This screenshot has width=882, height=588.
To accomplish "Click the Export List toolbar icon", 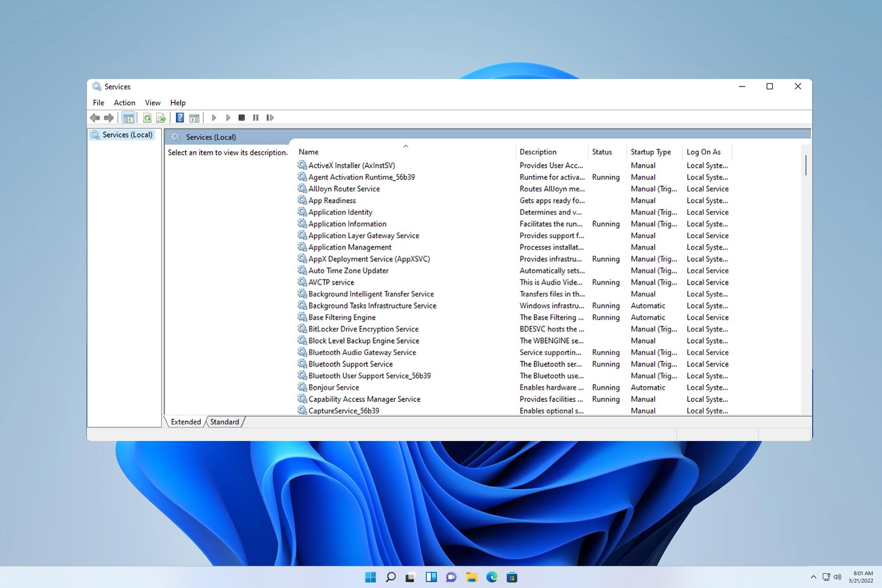I will pos(161,118).
